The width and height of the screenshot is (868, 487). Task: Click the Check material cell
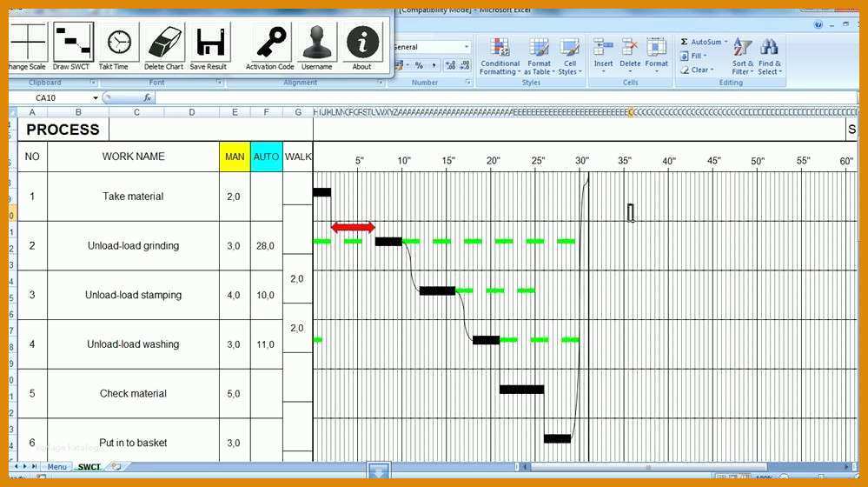(x=134, y=393)
